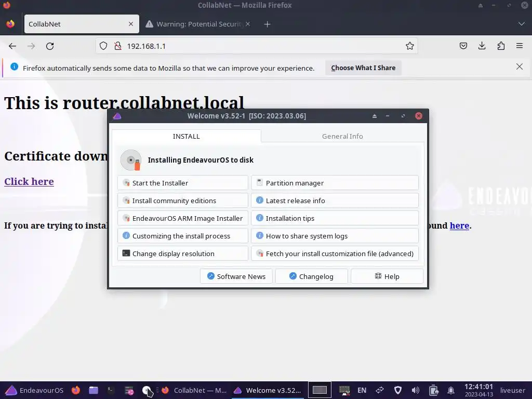Click the shield tray icon

pos(397,390)
